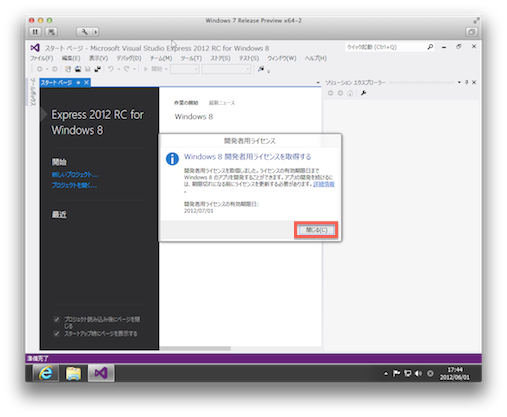Image resolution: width=507 pixels, height=417 pixels.
Task: Click the New Project toolbar icon
Action: (x=68, y=69)
